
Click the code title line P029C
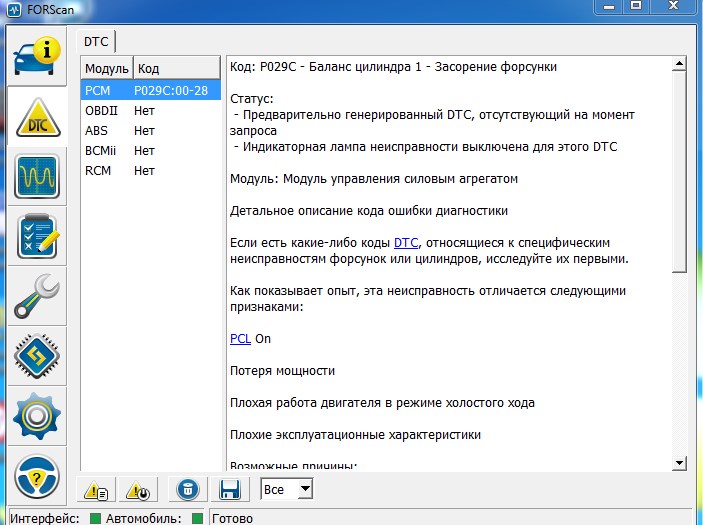tap(393, 67)
